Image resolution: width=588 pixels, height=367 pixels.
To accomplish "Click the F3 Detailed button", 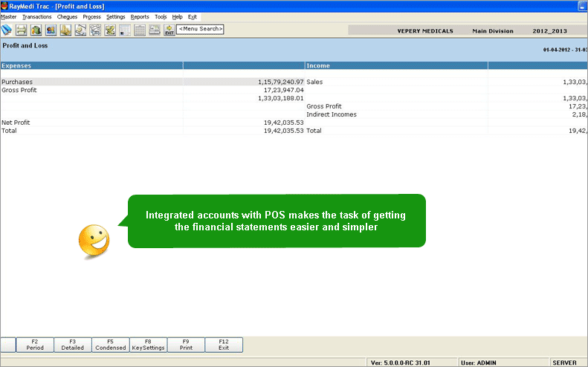I will point(73,345).
